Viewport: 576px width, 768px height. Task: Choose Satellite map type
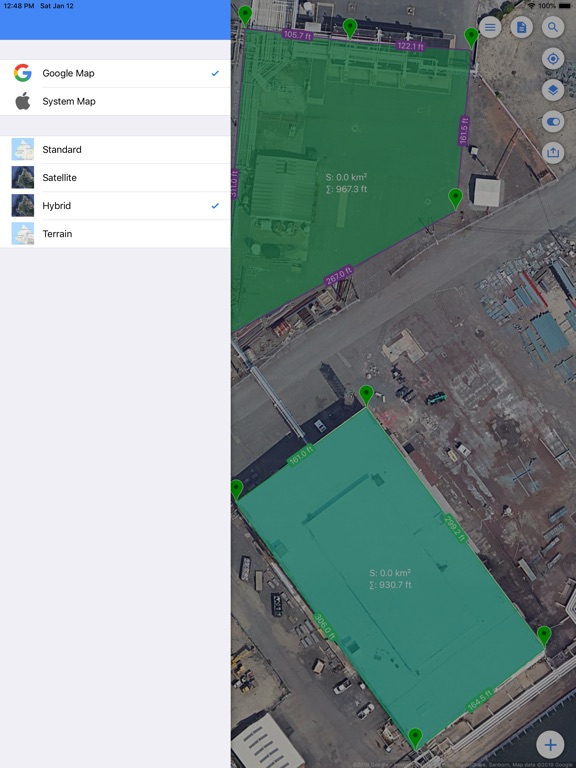(115, 177)
